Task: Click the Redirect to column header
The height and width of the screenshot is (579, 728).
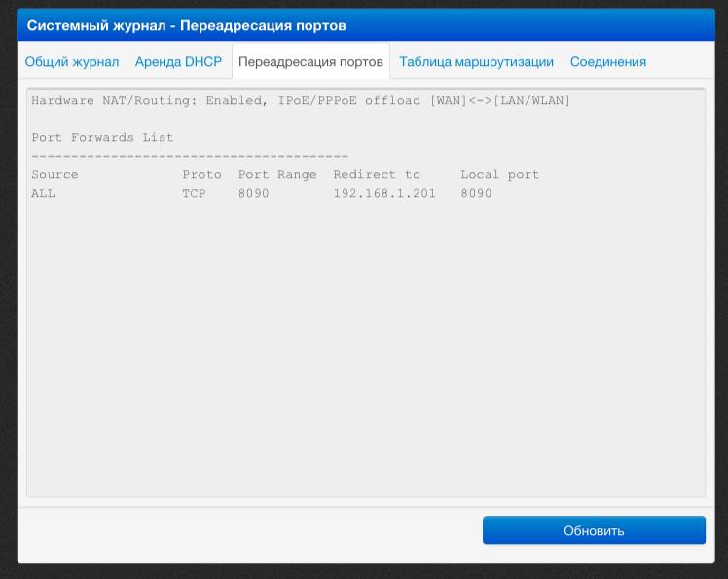Action: tap(377, 174)
